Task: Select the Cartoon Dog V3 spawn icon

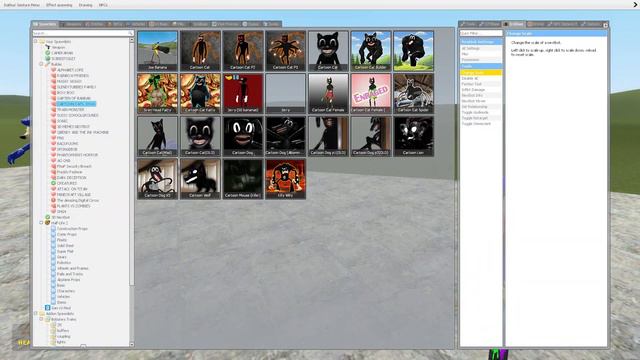Action: (158, 179)
